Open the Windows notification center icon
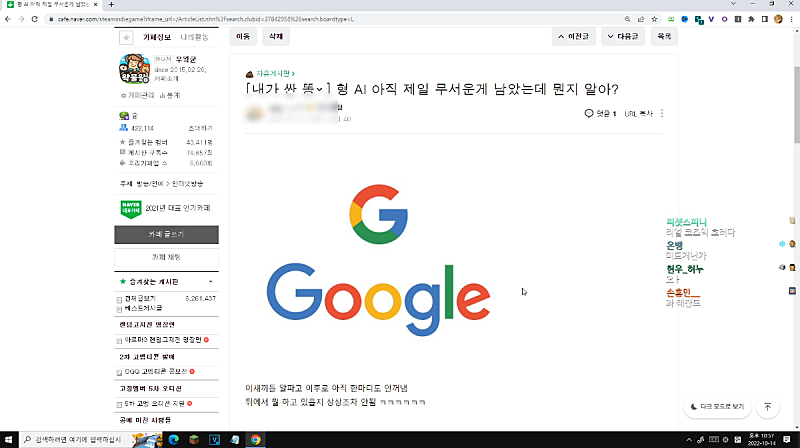Screen dimensions: 800x448 coord(787,439)
